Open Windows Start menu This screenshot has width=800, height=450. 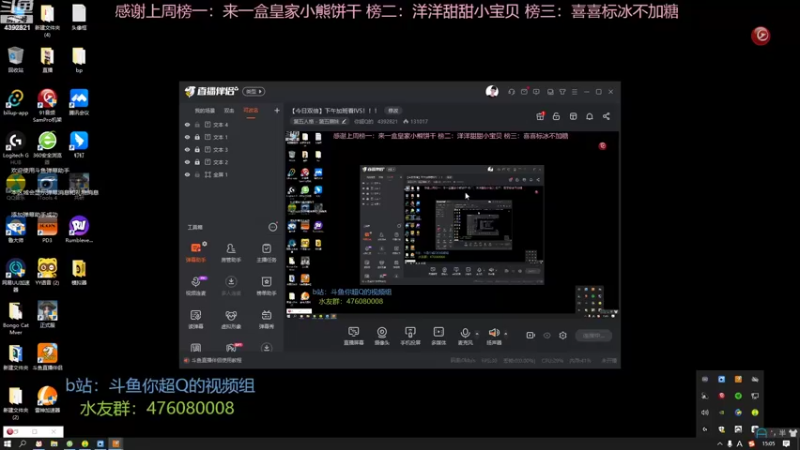(x=7, y=444)
